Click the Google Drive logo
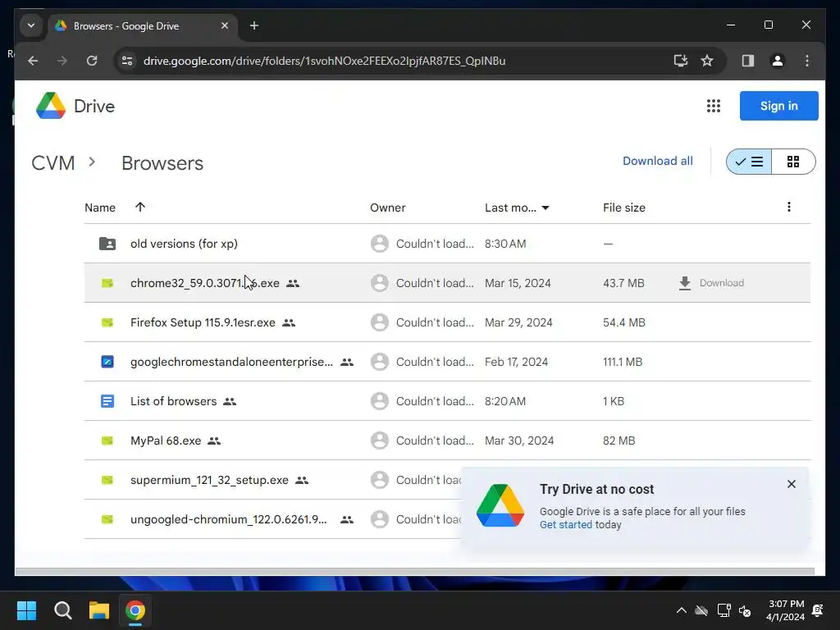Viewport: 840px width, 630px height. click(51, 106)
